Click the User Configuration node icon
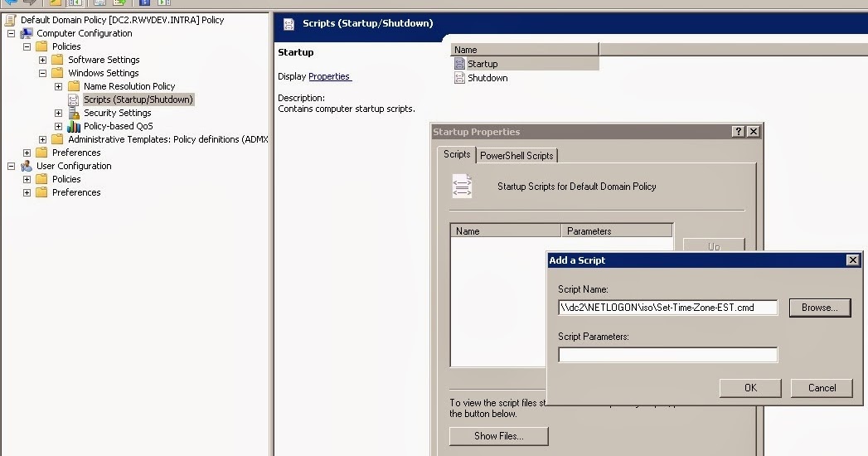This screenshot has height=456, width=868. click(x=26, y=166)
